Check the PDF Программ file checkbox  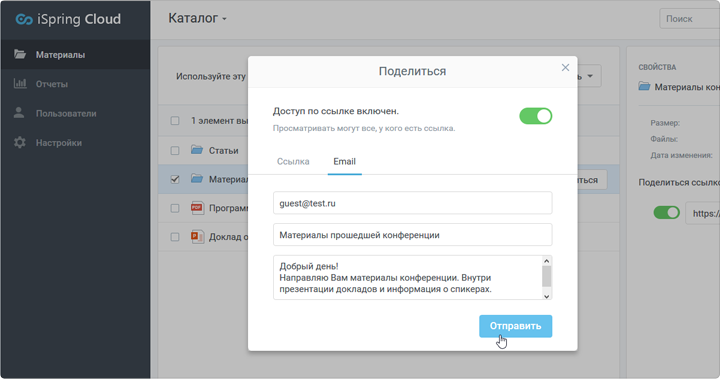pos(175,208)
